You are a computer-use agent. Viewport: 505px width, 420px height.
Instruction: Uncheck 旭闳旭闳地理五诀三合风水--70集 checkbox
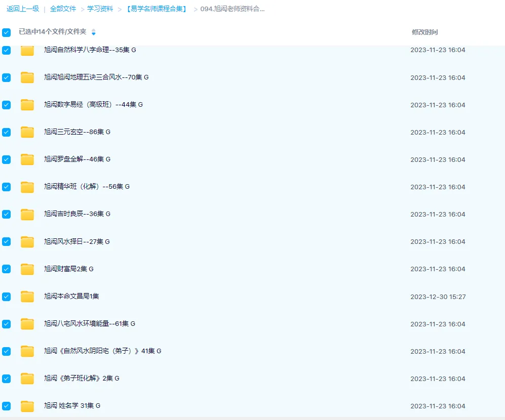(x=7, y=77)
